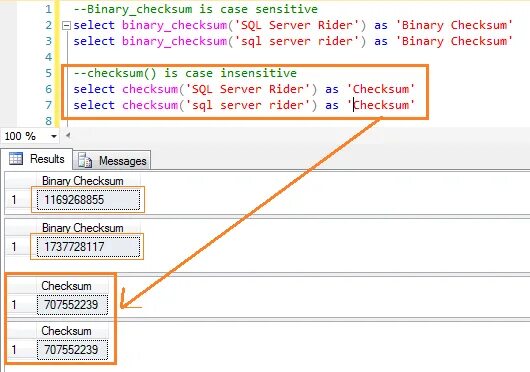This screenshot has height=372, width=530.
Task: Select last Checksum cell 707552239
Action: (72, 350)
